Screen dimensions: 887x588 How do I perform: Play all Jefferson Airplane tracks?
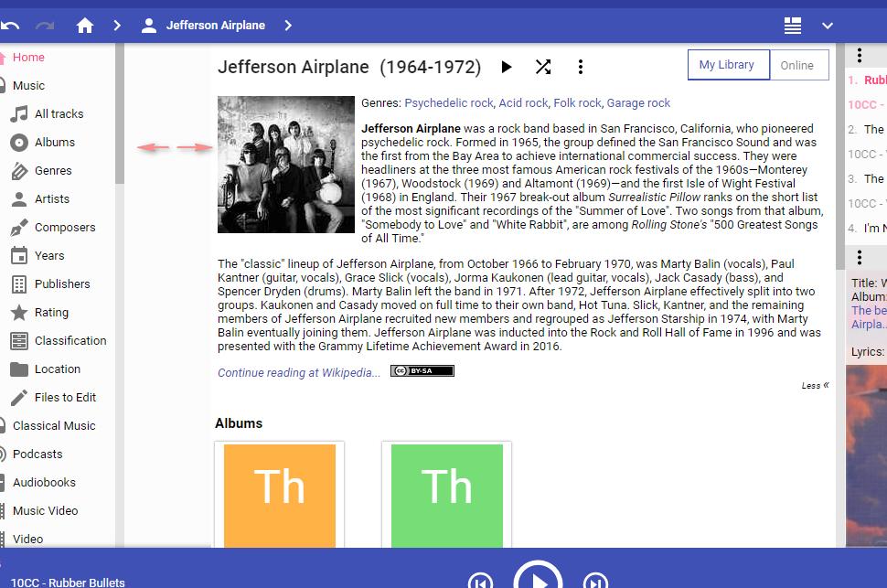coord(507,67)
